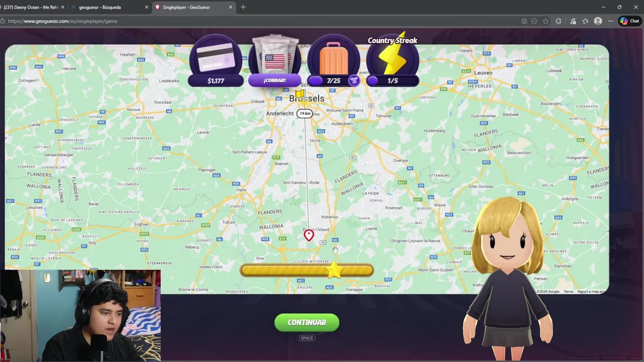The height and width of the screenshot is (362, 644).
Task: Click the Terms link on the map
Action: pyautogui.click(x=568, y=292)
